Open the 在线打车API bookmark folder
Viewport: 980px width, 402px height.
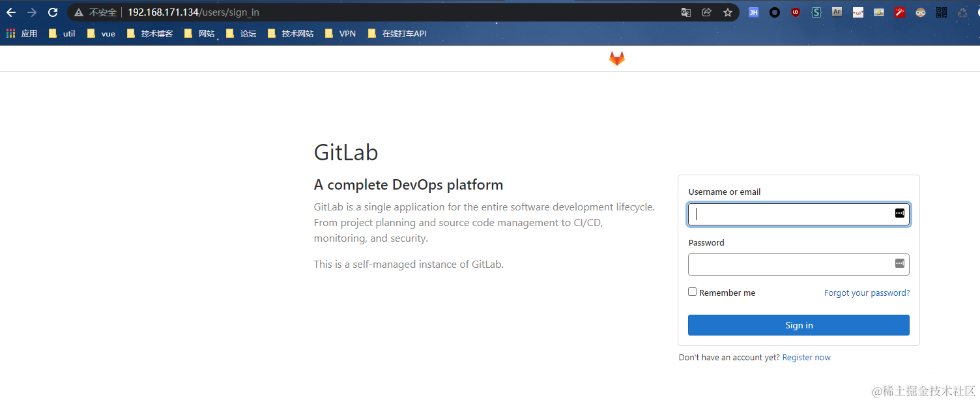[397, 33]
